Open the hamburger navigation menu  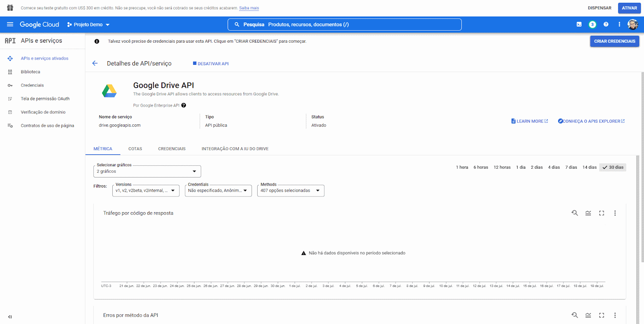(x=10, y=25)
